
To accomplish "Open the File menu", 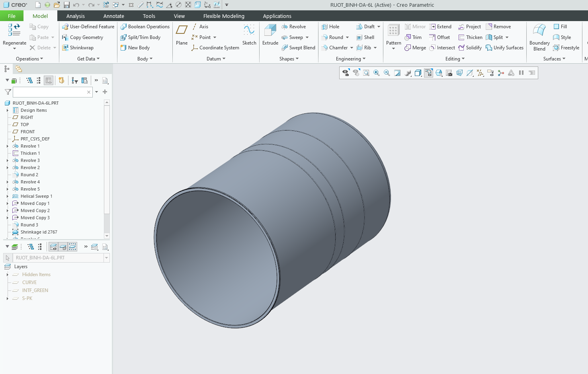I will 12,16.
